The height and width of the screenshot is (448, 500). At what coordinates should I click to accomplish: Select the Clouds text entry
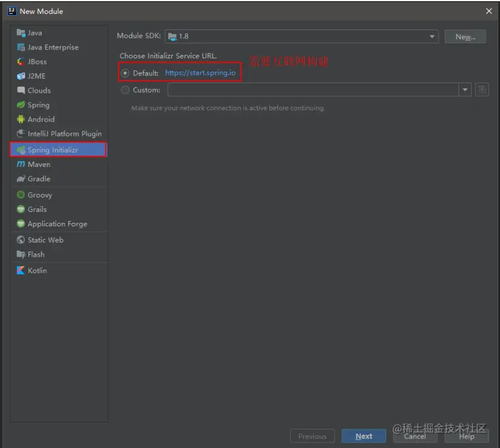tap(39, 90)
